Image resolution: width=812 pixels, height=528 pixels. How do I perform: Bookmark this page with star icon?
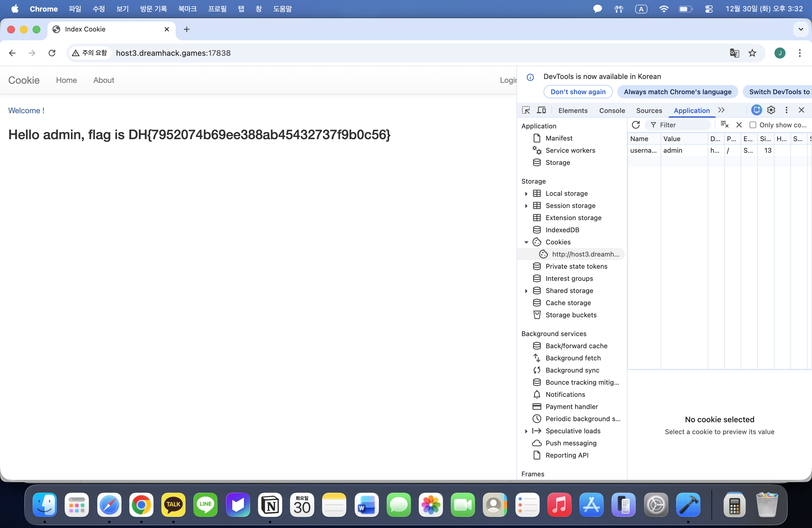(x=752, y=53)
